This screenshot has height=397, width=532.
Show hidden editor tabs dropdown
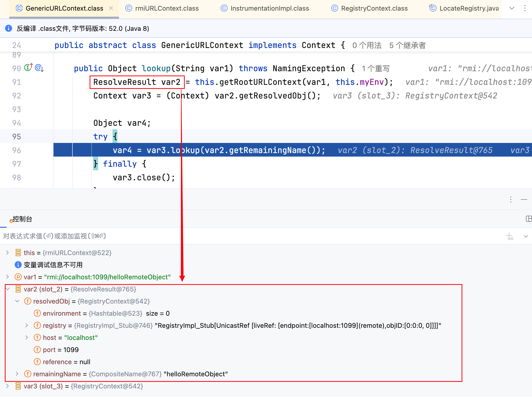(x=512, y=8)
